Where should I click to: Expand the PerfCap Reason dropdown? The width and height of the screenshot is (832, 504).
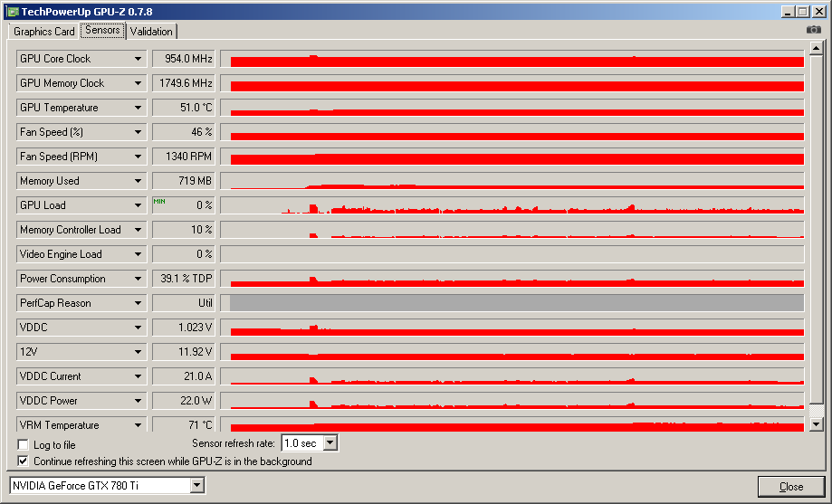138,303
